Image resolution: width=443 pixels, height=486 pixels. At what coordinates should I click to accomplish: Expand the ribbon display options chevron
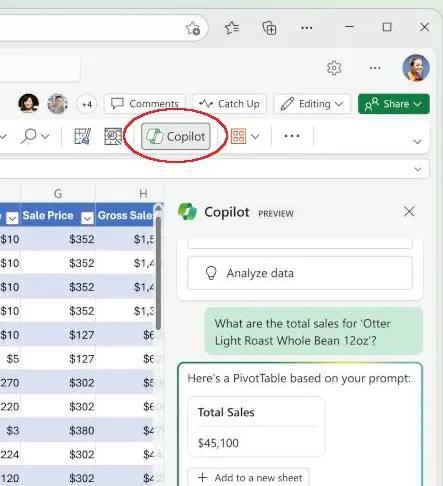[417, 142]
